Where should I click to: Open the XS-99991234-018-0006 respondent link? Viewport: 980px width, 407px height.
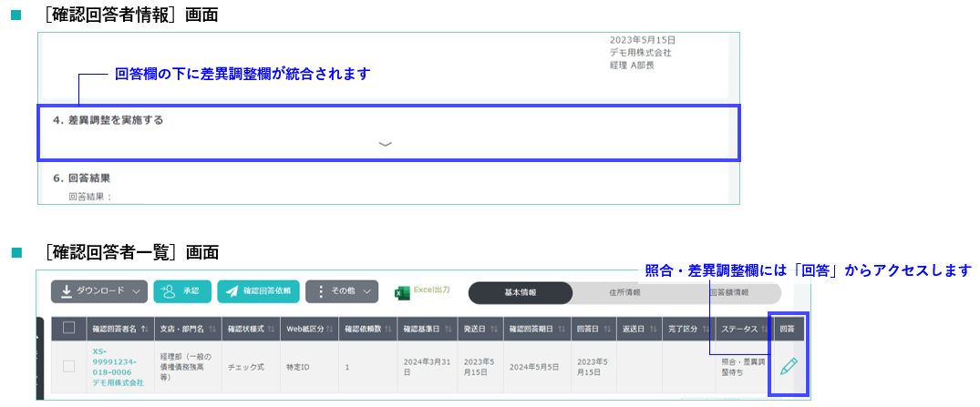[x=117, y=366]
